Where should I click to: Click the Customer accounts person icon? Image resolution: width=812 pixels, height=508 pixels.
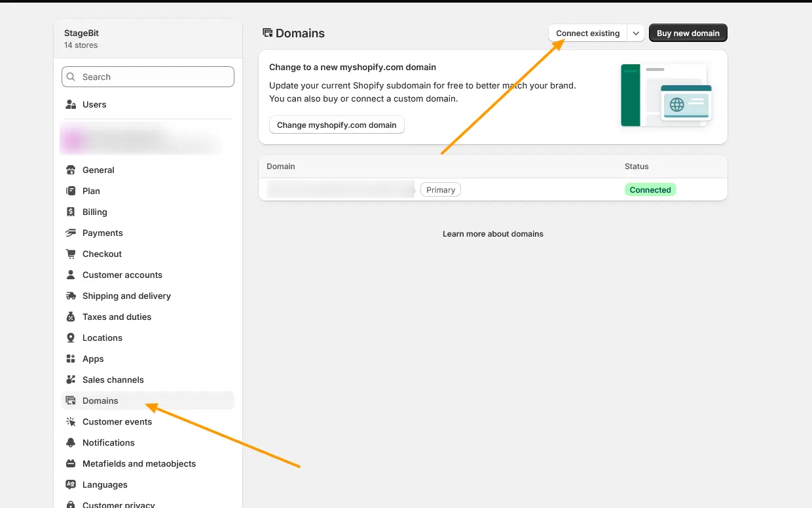(x=71, y=275)
